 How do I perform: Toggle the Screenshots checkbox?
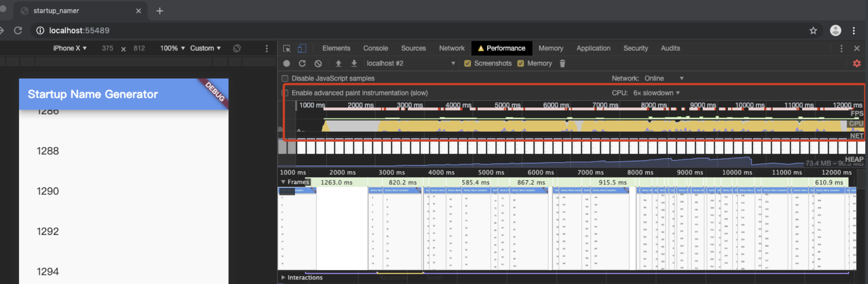point(467,63)
